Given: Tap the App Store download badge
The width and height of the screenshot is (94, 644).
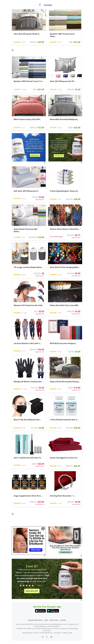Looking at the screenshot, I should point(40,611).
